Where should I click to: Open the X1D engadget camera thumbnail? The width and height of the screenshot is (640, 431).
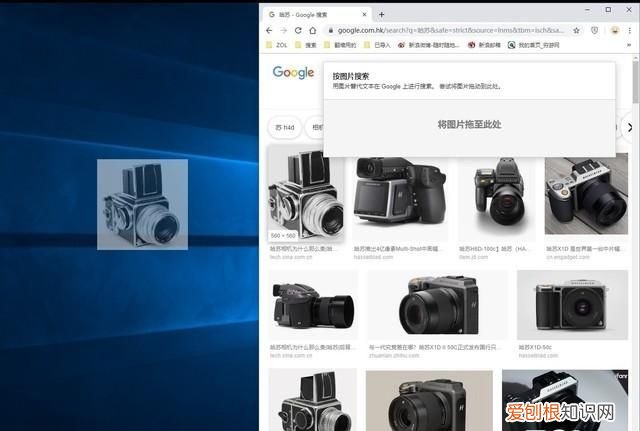click(x=586, y=194)
